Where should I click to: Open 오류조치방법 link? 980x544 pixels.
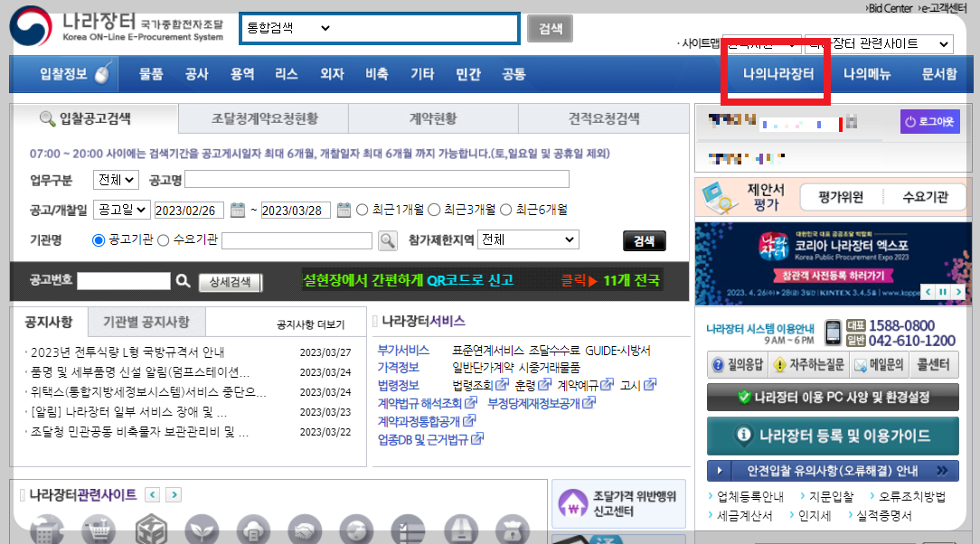tap(912, 496)
